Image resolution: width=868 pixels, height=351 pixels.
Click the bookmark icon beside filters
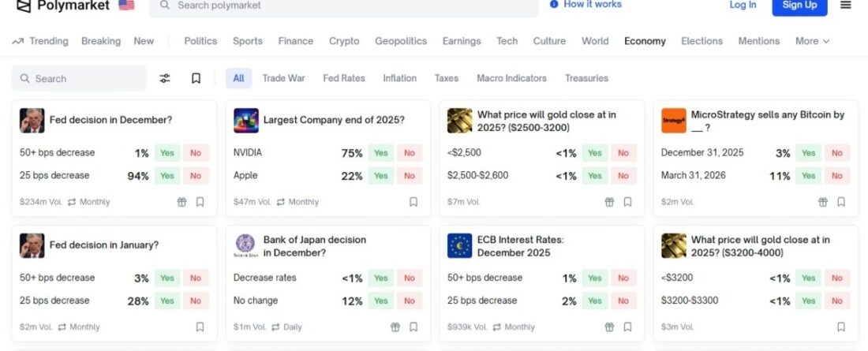[x=196, y=78]
